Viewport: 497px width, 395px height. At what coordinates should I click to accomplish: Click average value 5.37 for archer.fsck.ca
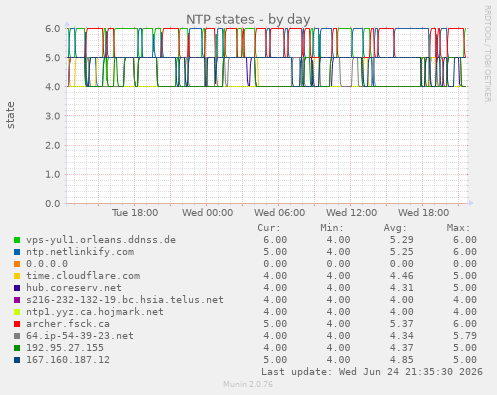[x=402, y=324]
